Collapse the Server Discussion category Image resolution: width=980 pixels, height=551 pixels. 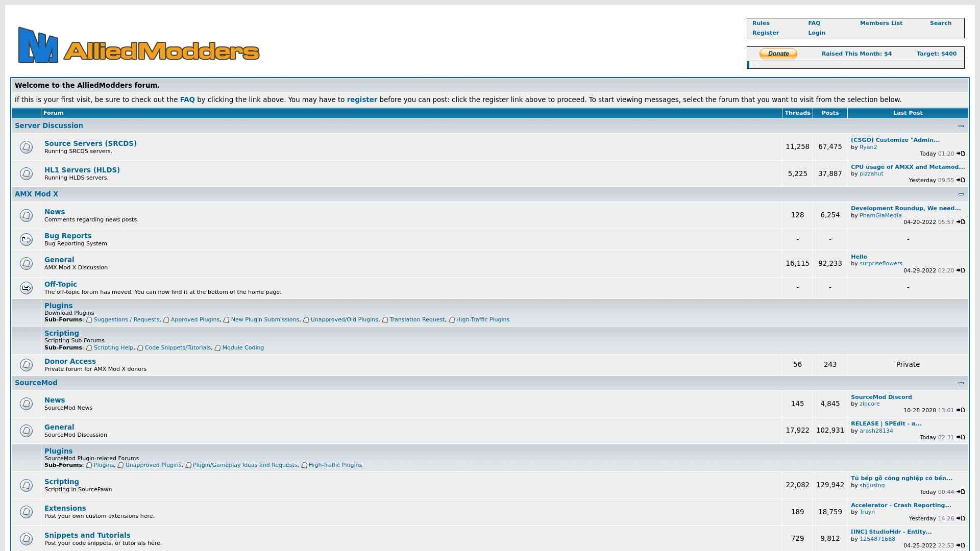tap(961, 126)
